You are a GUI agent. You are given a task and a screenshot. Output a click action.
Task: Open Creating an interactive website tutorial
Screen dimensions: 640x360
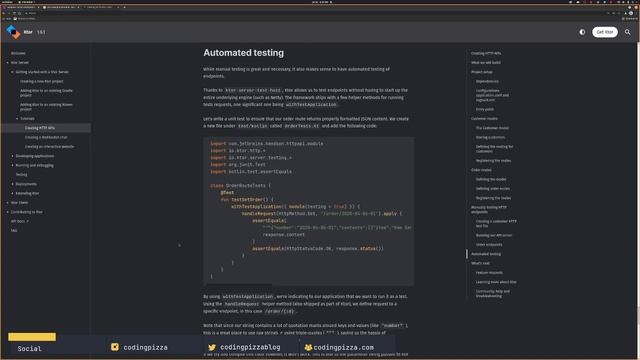tap(49, 147)
